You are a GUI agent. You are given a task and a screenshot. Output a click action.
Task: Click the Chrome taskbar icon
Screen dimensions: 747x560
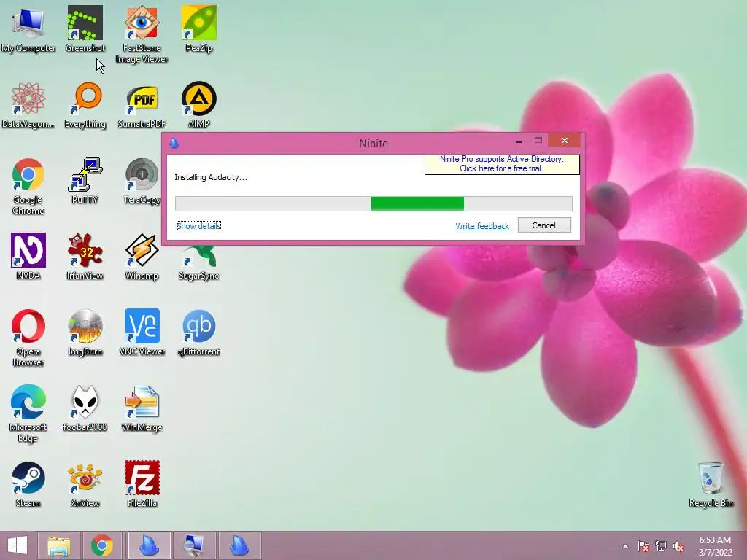point(102,545)
